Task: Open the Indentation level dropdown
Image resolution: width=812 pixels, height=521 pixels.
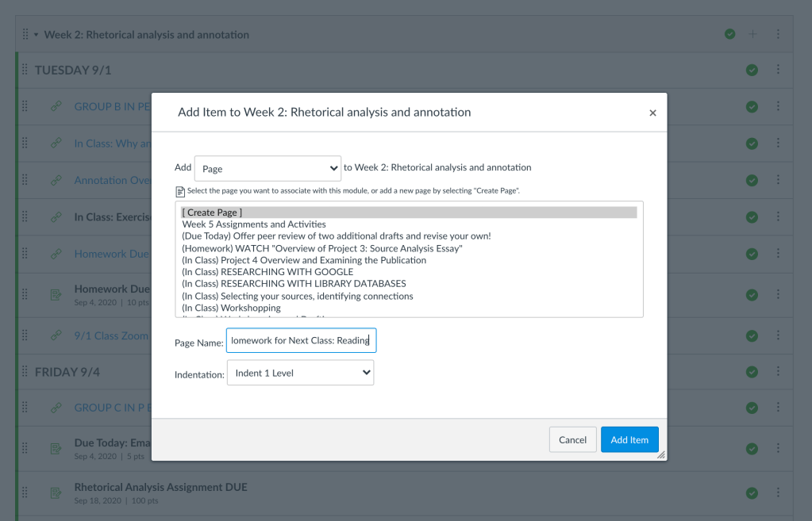Action: tap(300, 373)
